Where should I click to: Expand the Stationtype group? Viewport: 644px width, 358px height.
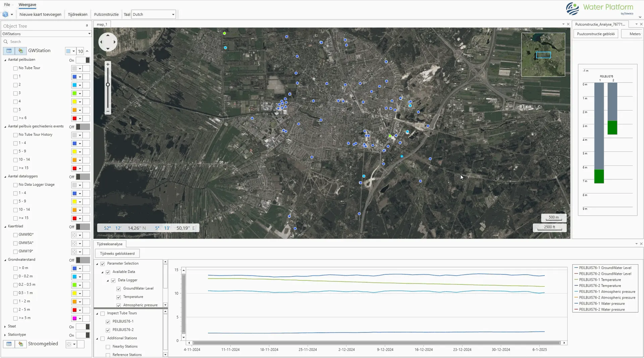click(5, 335)
